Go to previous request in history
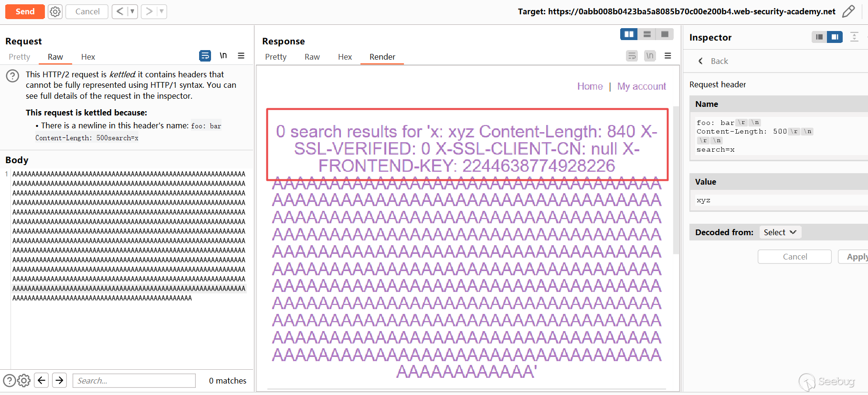Screen dimensions: 868x395 (120, 11)
